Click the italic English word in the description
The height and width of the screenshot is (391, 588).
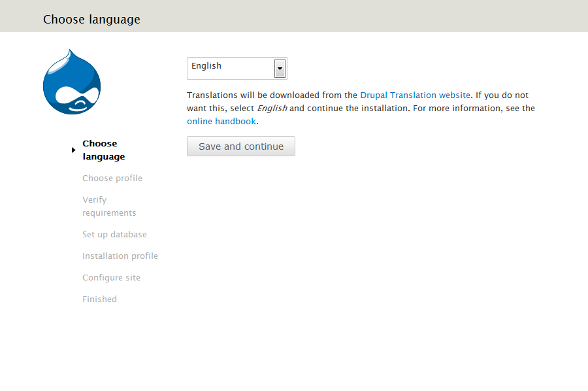coord(272,108)
